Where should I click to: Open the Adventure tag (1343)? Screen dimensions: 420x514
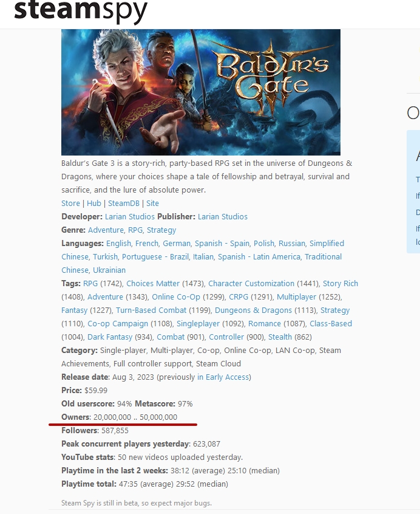click(105, 297)
